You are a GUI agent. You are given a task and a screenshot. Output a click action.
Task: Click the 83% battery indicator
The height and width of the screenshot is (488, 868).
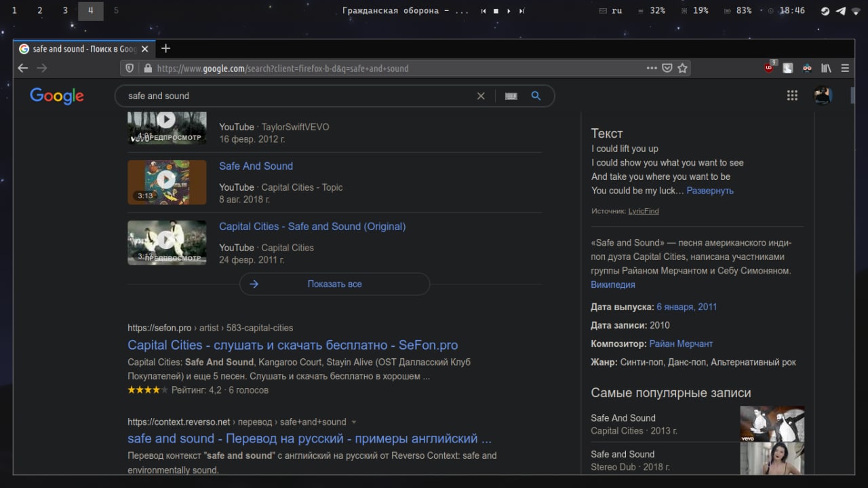(x=738, y=11)
